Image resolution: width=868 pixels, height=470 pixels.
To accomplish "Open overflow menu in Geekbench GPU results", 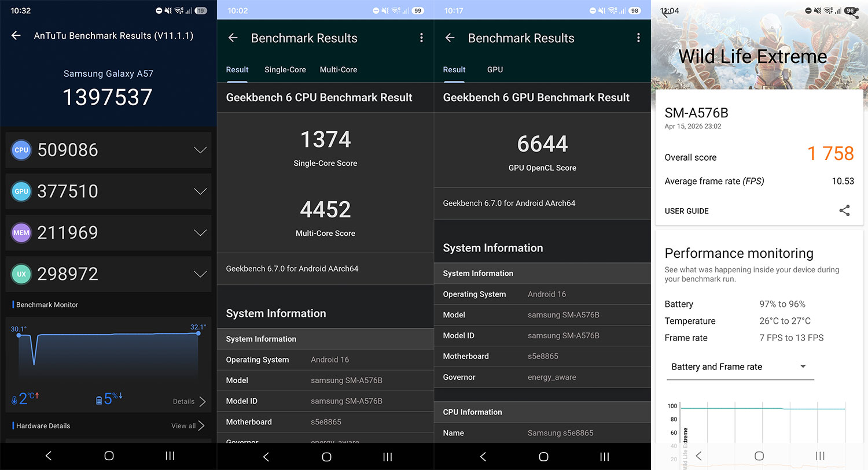I will (638, 38).
